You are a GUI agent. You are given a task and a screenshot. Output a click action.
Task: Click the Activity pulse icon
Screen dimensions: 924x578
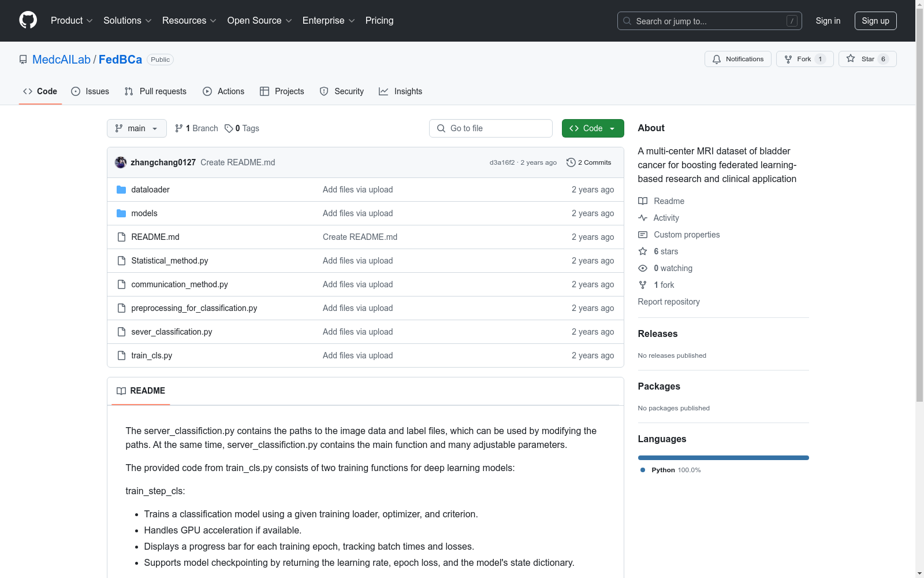[x=643, y=218]
